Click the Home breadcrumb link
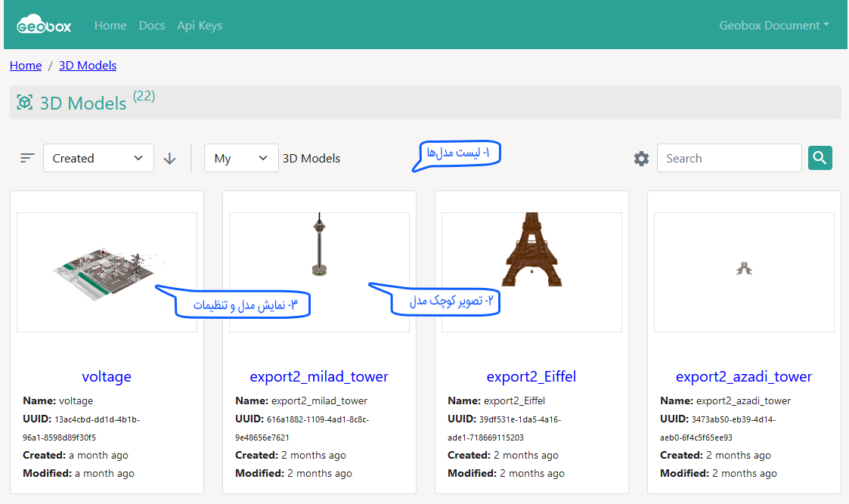This screenshot has width=849, height=504. tap(26, 66)
